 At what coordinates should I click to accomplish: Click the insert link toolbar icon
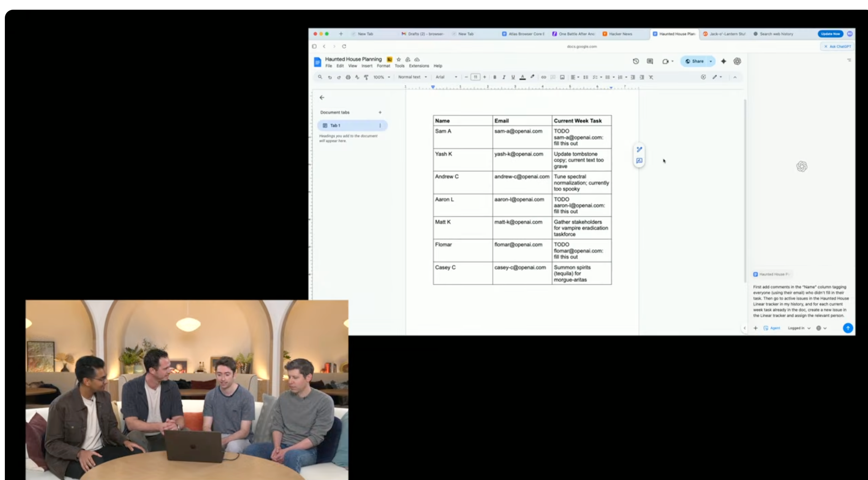click(544, 77)
